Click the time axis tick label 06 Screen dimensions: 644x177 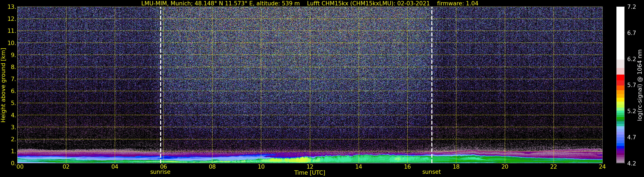[164, 167]
